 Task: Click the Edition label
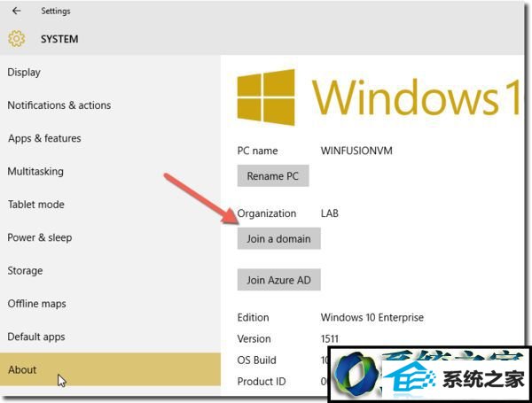(253, 318)
